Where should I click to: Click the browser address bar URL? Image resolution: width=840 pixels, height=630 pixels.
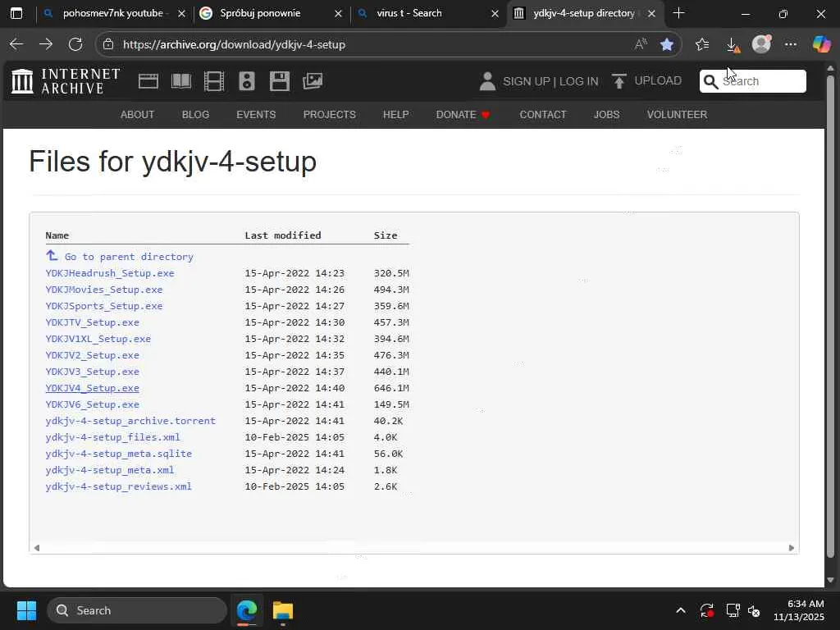coord(234,44)
